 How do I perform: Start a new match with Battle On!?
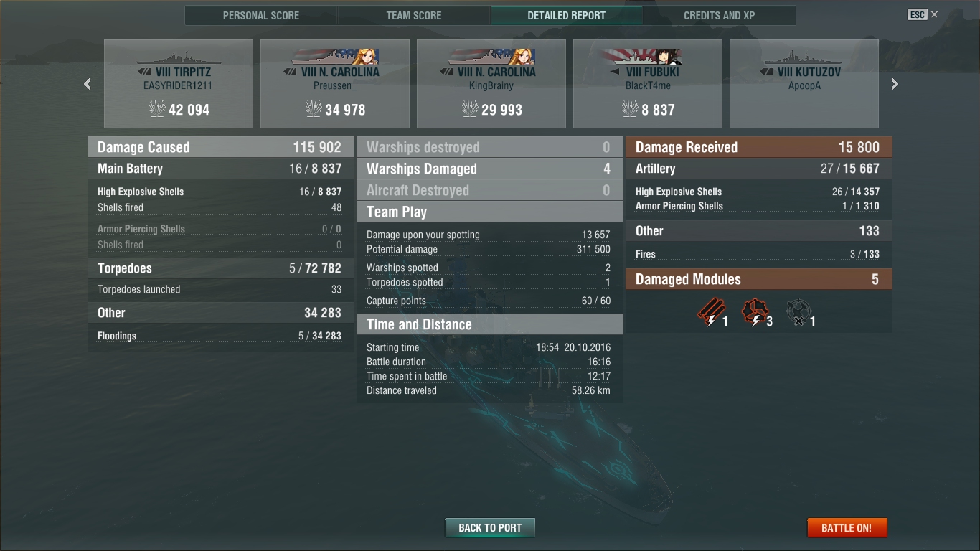tap(847, 527)
